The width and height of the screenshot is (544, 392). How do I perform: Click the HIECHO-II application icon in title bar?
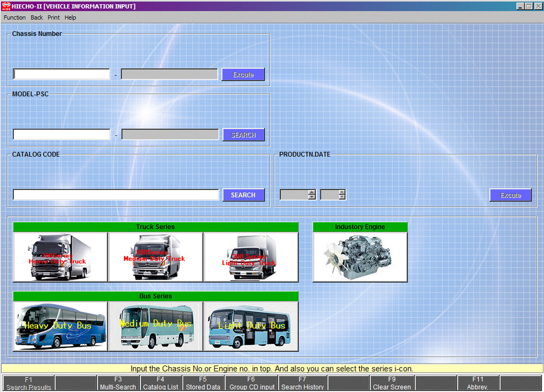(x=6, y=6)
